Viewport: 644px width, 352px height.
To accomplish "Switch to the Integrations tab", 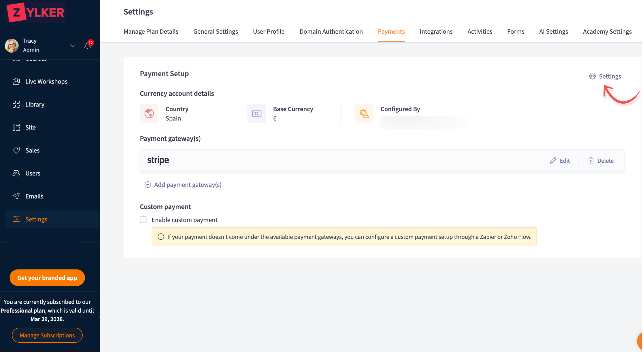I will (436, 31).
